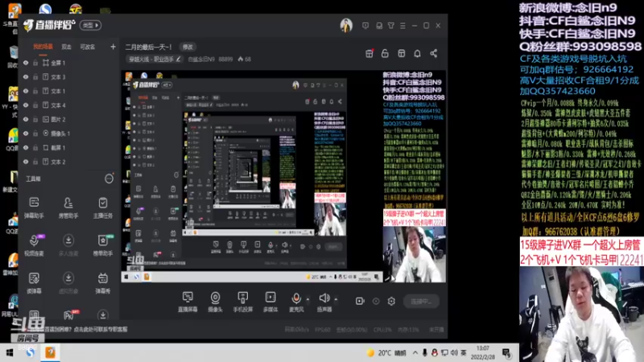
Task: Open the taskbar clock showing 13:07
Action: point(482,353)
